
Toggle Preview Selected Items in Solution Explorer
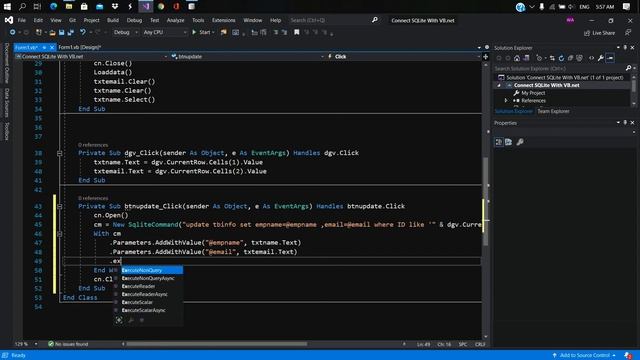pyautogui.click(x=610, y=58)
